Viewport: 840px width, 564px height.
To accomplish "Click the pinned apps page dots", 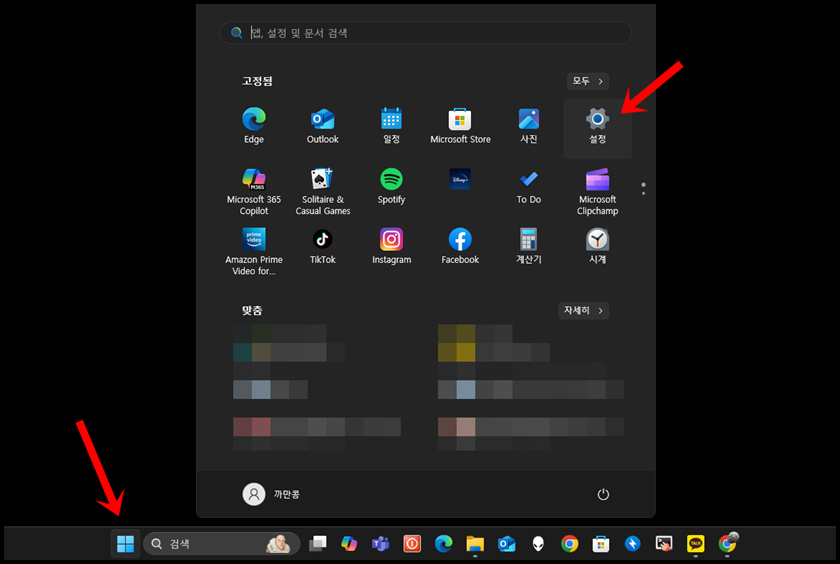I will 643,189.
